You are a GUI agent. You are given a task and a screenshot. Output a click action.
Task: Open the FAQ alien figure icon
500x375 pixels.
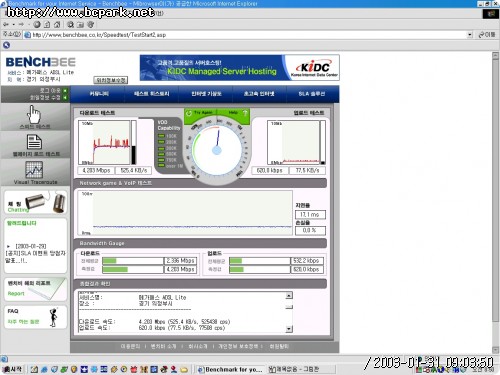[x=53, y=317]
